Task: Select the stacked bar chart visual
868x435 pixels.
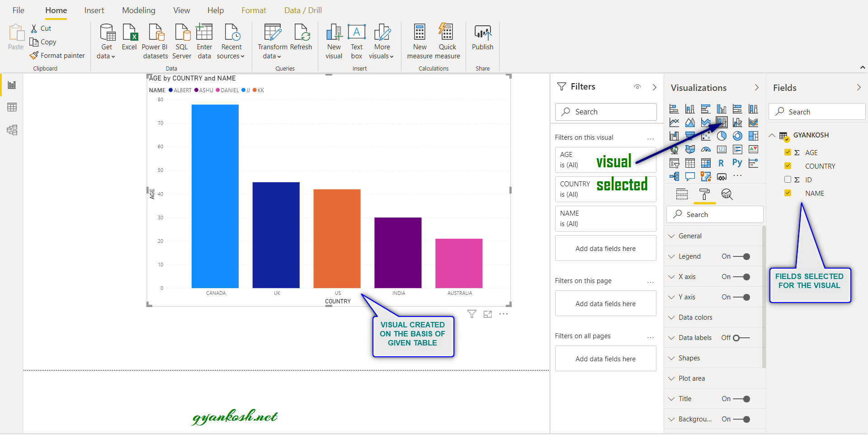Action: pos(674,109)
